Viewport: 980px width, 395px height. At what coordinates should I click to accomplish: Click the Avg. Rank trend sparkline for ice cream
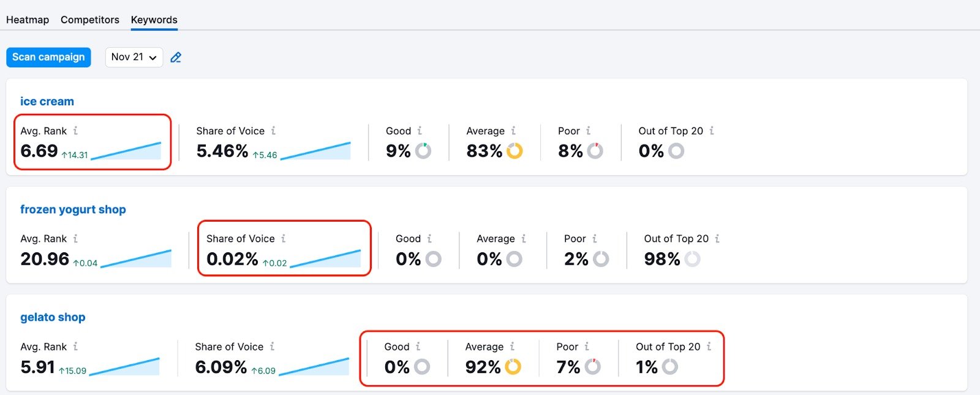tap(127, 151)
